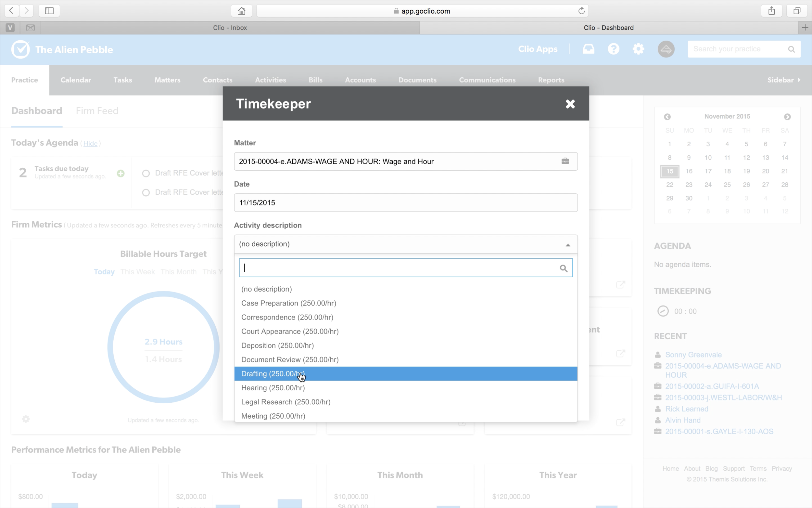Select Drafting (250.00/hr) option
This screenshot has height=508, width=812.
tap(273, 374)
